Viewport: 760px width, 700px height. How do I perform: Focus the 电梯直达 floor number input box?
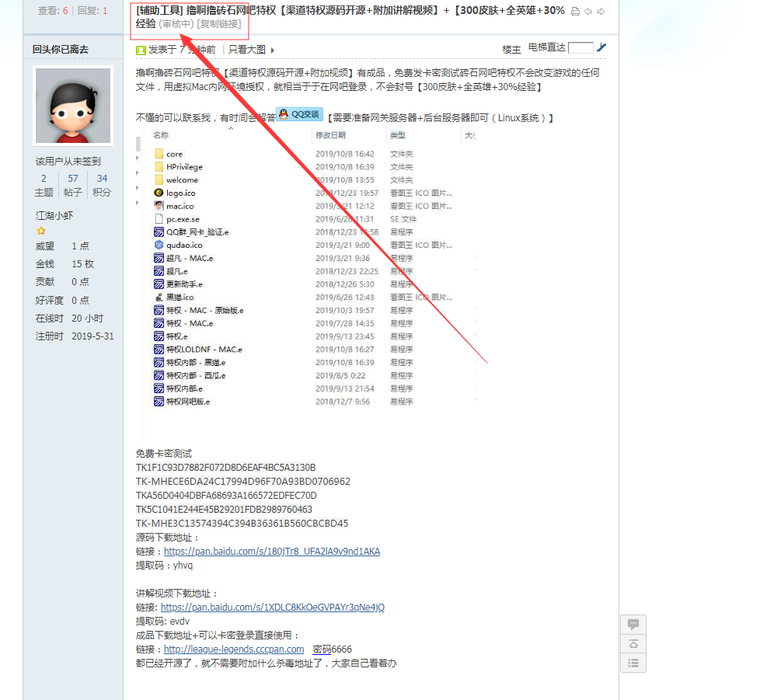(580, 47)
